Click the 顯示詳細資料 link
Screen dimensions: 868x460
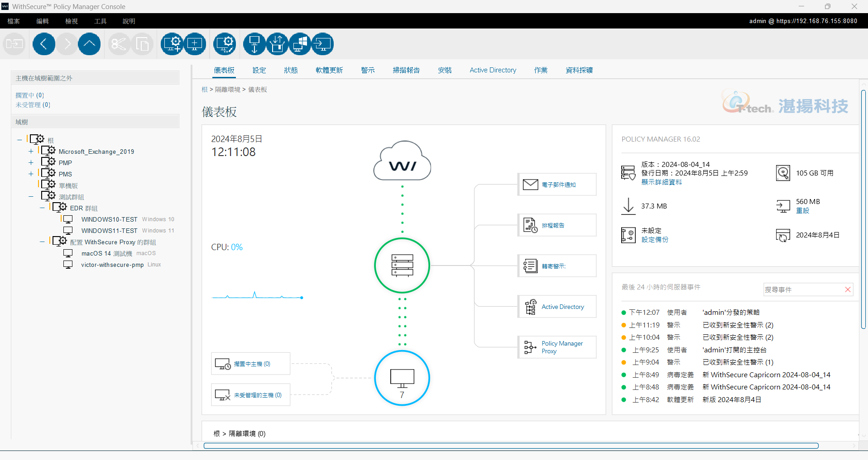click(x=662, y=182)
